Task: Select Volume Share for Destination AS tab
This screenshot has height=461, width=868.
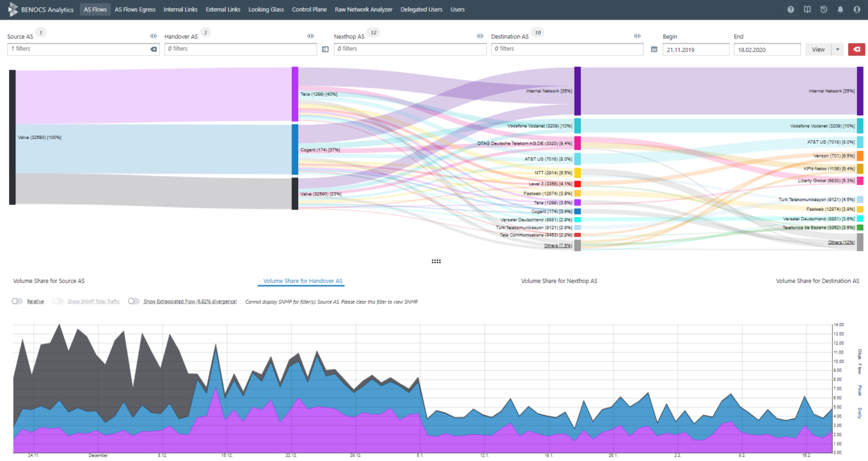Action: click(x=817, y=281)
